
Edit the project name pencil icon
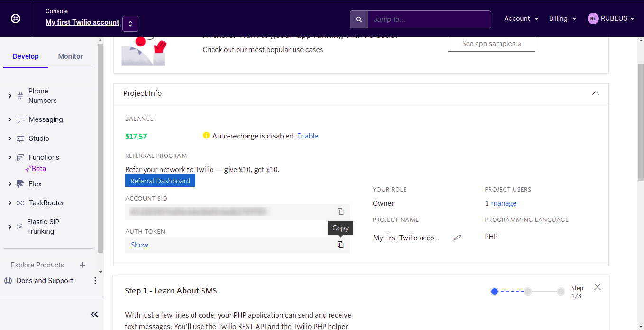tap(457, 238)
